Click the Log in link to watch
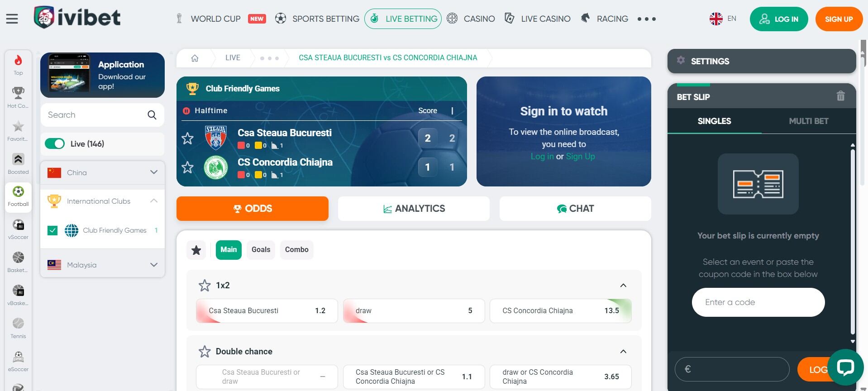868x391 pixels. pyautogui.click(x=542, y=156)
